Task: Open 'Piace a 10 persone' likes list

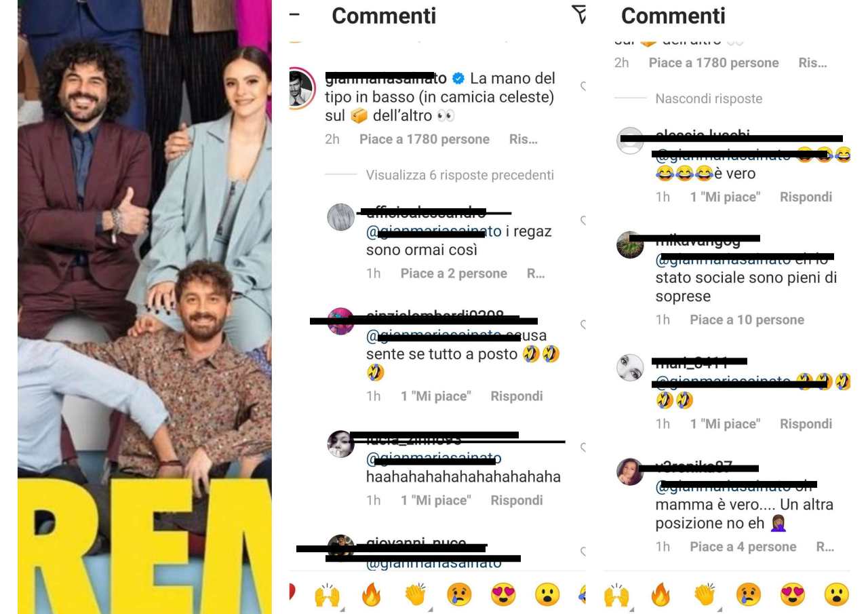Action: 747,320
